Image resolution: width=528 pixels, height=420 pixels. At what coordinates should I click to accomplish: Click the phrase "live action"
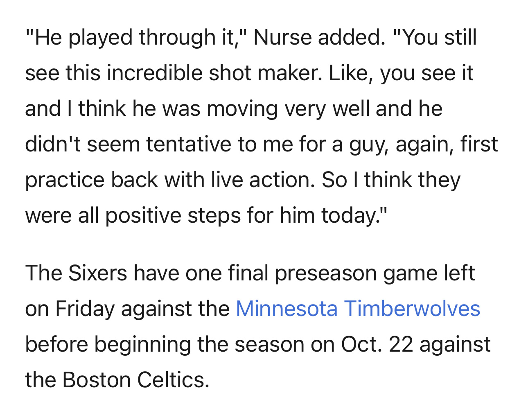pos(263,180)
